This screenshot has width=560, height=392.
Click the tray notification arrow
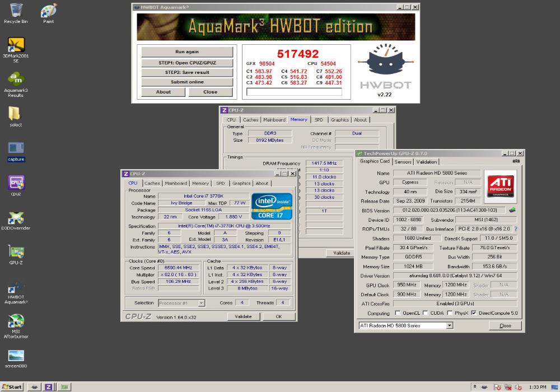[x=475, y=386]
